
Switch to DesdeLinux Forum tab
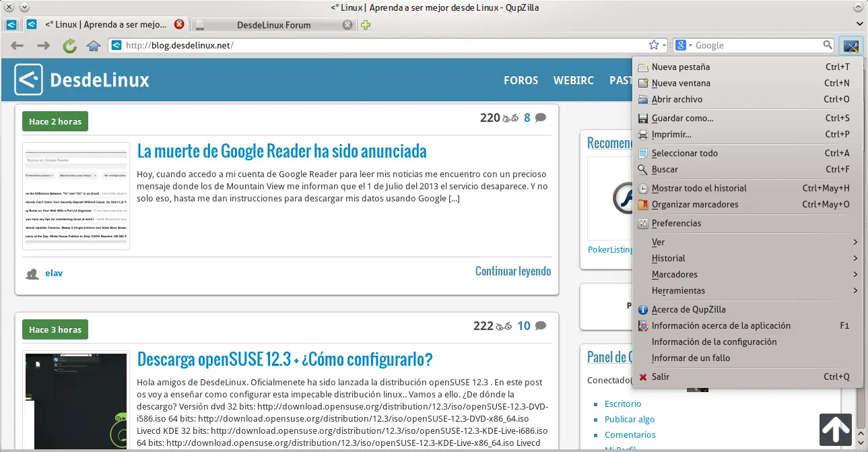click(273, 25)
